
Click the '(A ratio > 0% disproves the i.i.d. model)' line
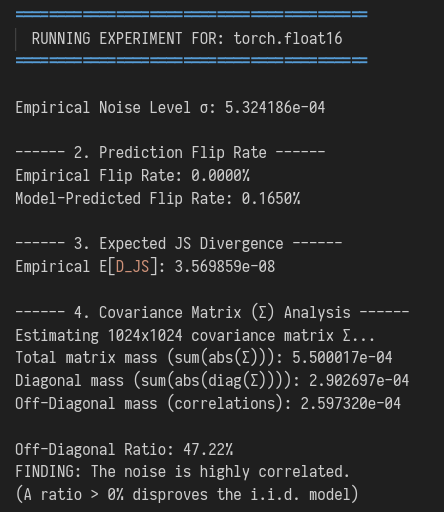tap(187, 494)
